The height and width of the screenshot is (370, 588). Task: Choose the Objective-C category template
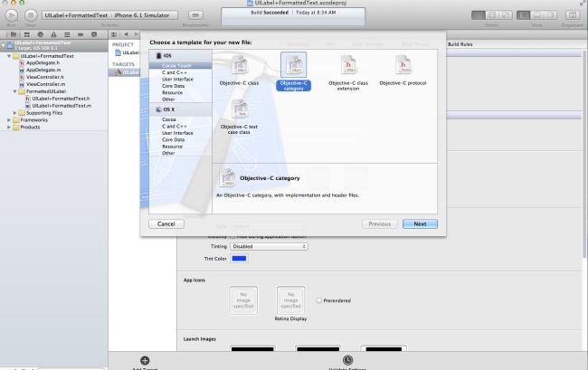[x=294, y=72]
